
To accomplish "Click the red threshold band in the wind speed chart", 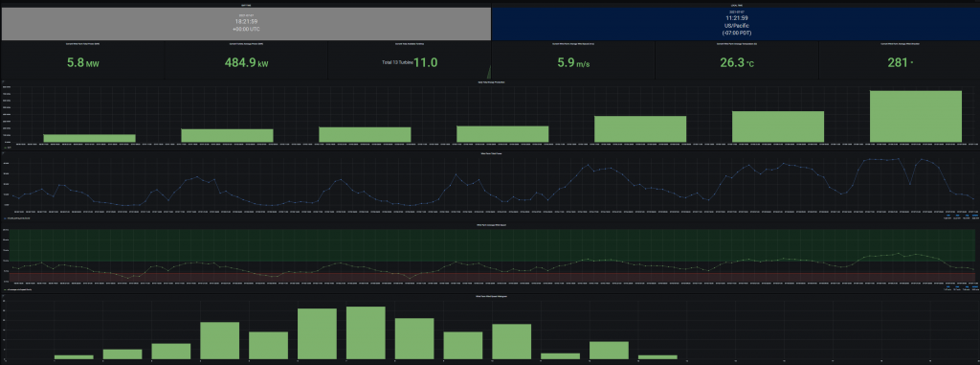I will pos(491,278).
